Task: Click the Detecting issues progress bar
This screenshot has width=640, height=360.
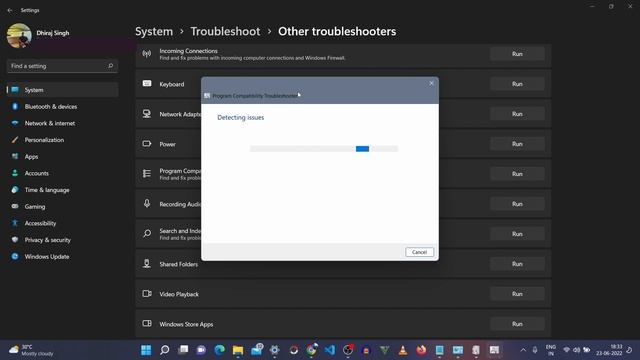Action: [324, 149]
